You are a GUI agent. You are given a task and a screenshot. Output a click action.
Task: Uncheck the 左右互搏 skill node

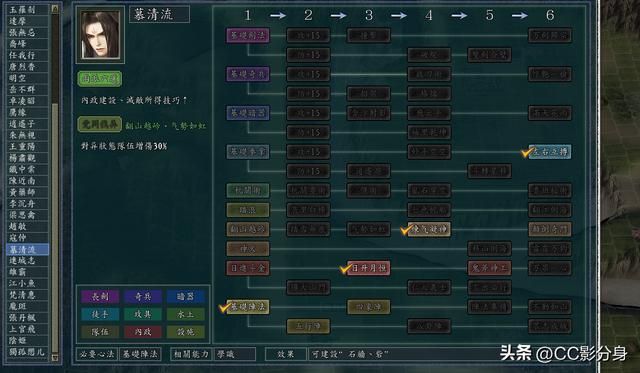(x=549, y=152)
